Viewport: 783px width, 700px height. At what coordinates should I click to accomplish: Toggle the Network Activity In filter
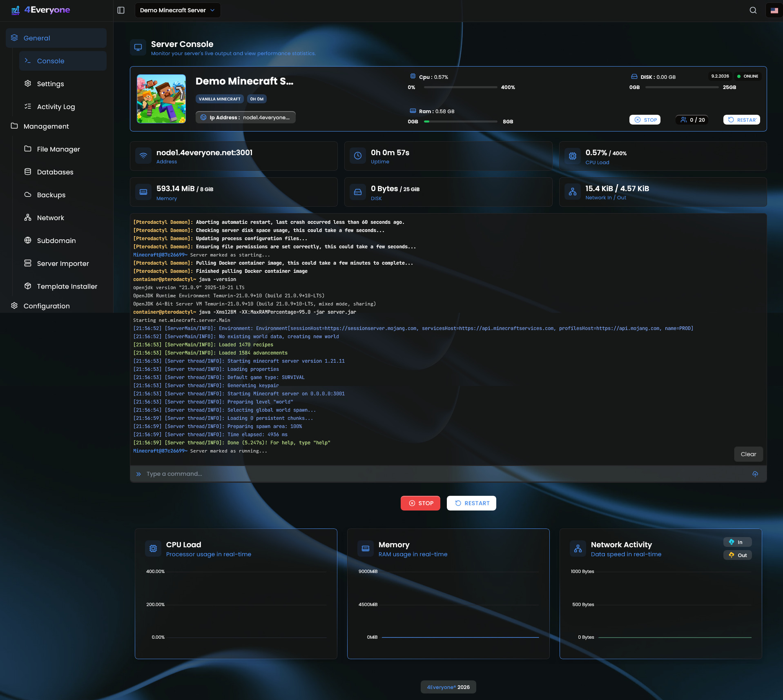[737, 542]
